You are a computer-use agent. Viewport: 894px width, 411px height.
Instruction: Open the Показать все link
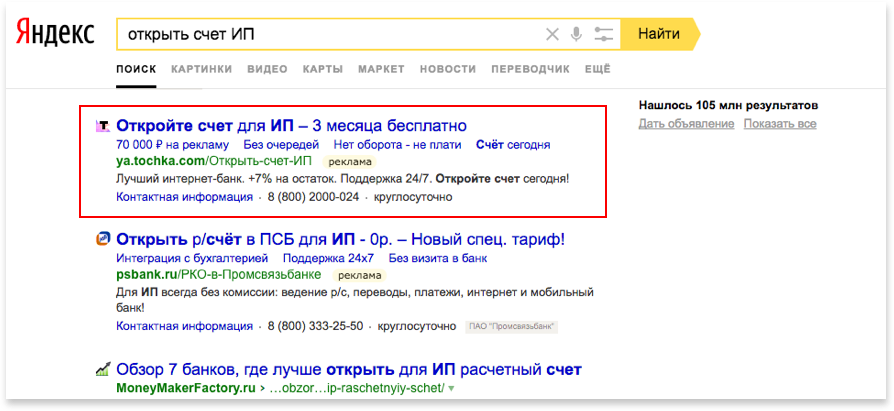coord(780,124)
